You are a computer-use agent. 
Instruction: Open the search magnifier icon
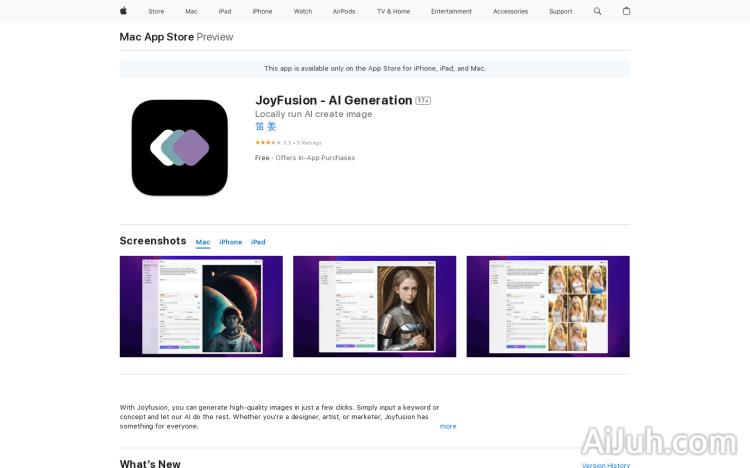pyautogui.click(x=597, y=11)
